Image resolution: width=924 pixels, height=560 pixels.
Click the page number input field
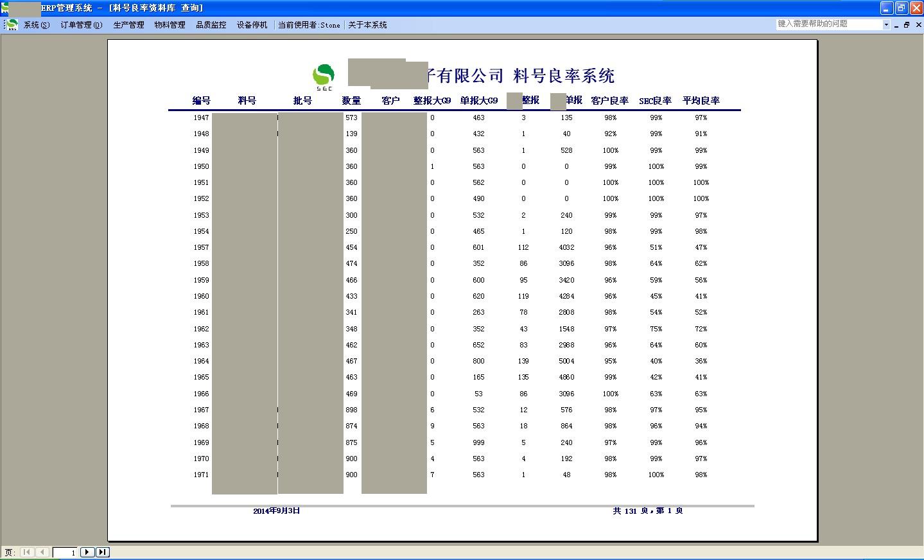tap(65, 552)
